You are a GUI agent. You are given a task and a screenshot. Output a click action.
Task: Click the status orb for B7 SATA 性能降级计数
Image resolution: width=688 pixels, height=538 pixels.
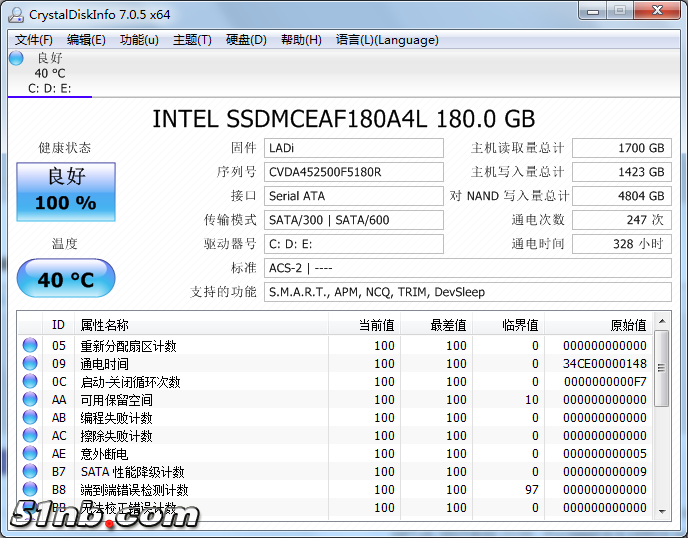tap(30, 472)
